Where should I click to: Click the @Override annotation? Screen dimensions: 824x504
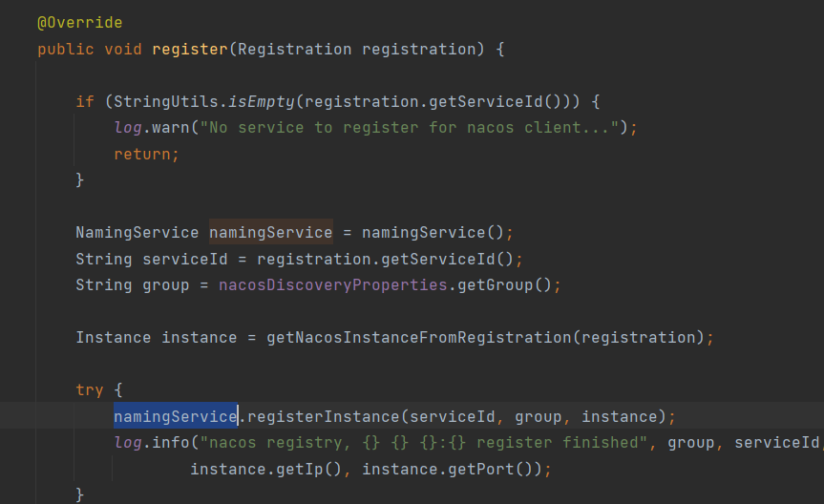pos(80,23)
